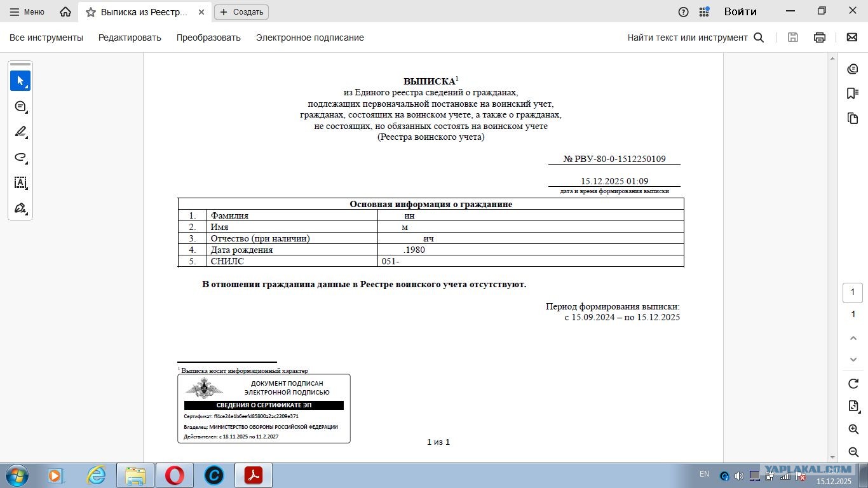Image resolution: width=868 pixels, height=488 pixels.
Task: Open the Windows Start button
Action: coord(17,475)
